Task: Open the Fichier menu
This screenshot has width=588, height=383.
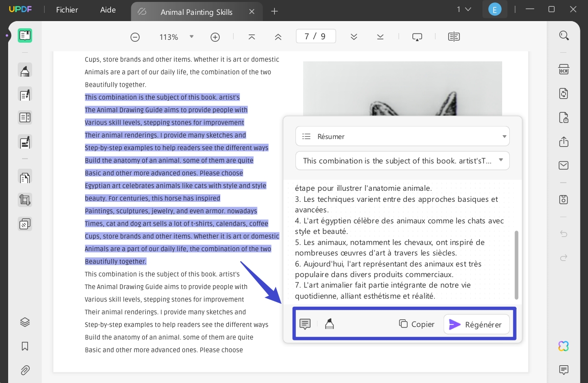Action: (x=67, y=10)
